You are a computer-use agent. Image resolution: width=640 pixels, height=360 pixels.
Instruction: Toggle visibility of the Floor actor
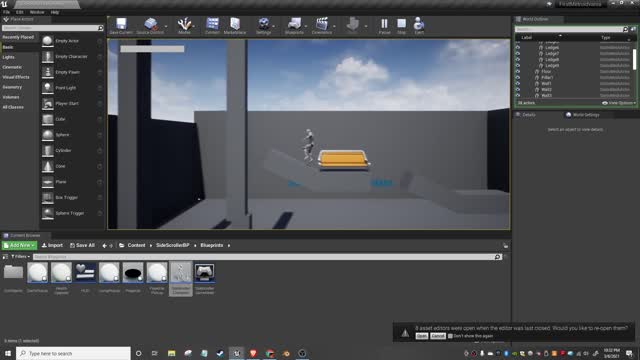(x=518, y=71)
